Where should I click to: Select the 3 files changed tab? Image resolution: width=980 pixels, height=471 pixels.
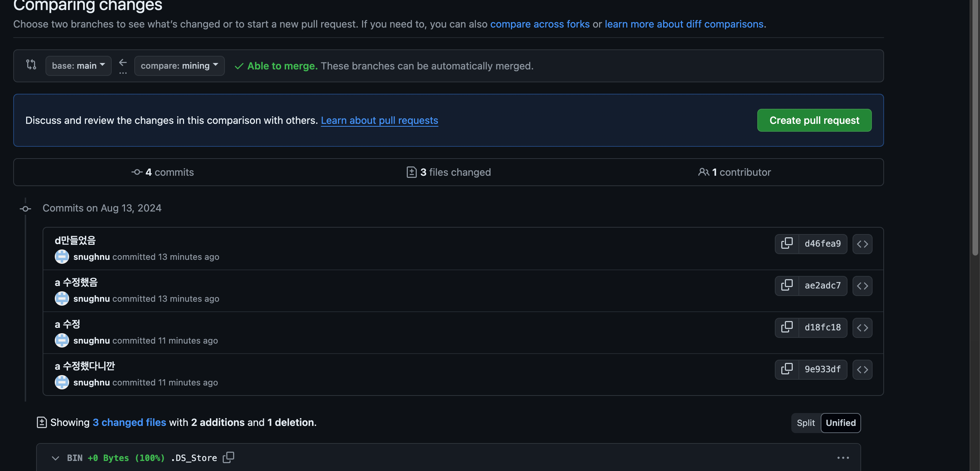click(449, 172)
